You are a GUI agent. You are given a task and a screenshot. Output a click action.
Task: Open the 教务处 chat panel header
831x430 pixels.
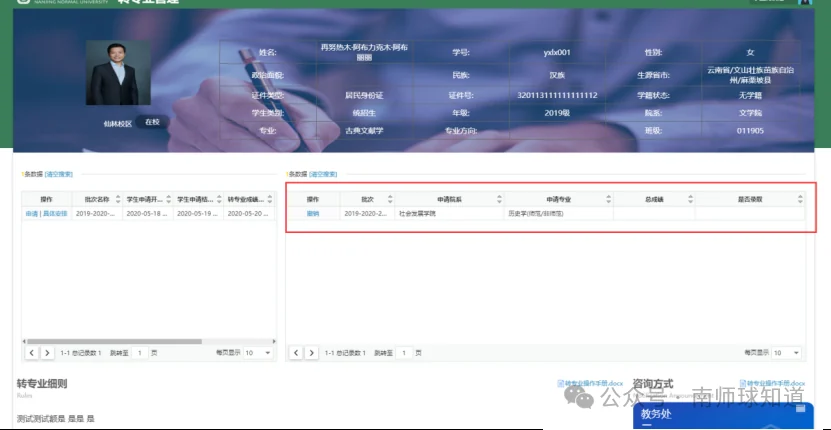(x=723, y=416)
